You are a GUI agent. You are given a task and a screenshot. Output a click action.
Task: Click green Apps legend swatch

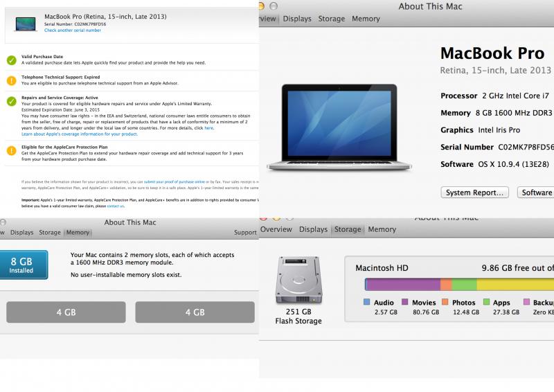pyautogui.click(x=486, y=302)
